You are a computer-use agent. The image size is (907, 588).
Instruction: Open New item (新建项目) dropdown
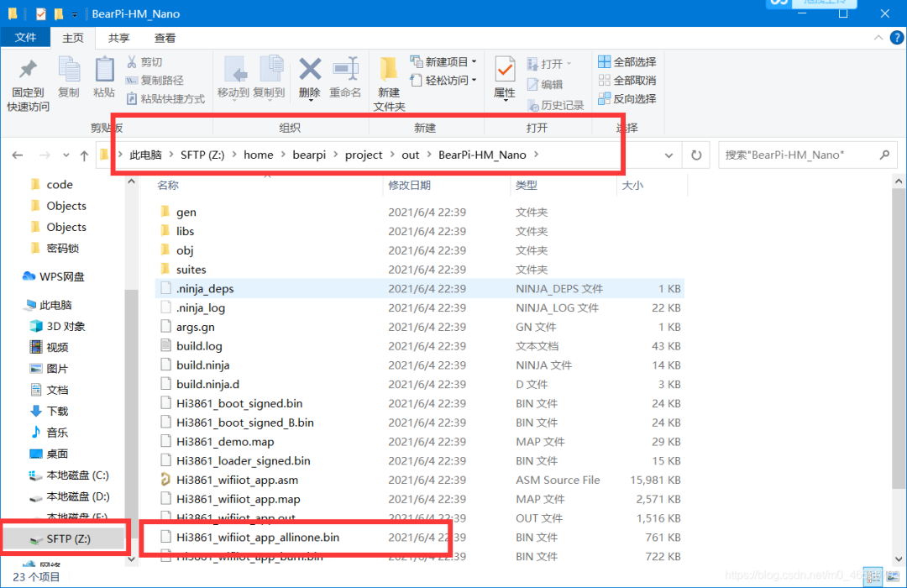(443, 62)
